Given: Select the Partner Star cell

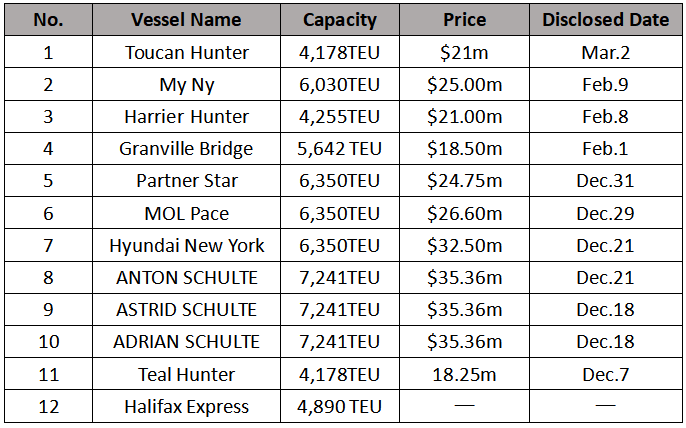Looking at the screenshot, I should pyautogui.click(x=186, y=181).
